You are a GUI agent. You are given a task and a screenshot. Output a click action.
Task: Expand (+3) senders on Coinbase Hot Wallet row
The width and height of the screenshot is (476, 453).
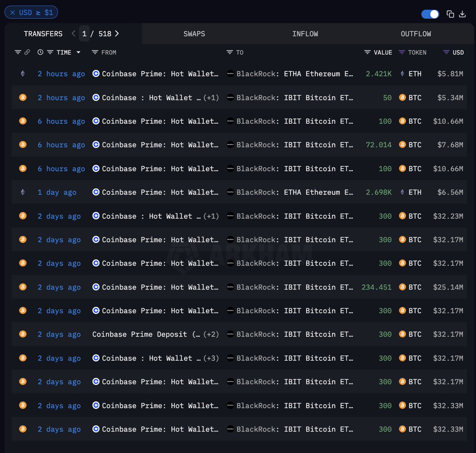(x=211, y=358)
